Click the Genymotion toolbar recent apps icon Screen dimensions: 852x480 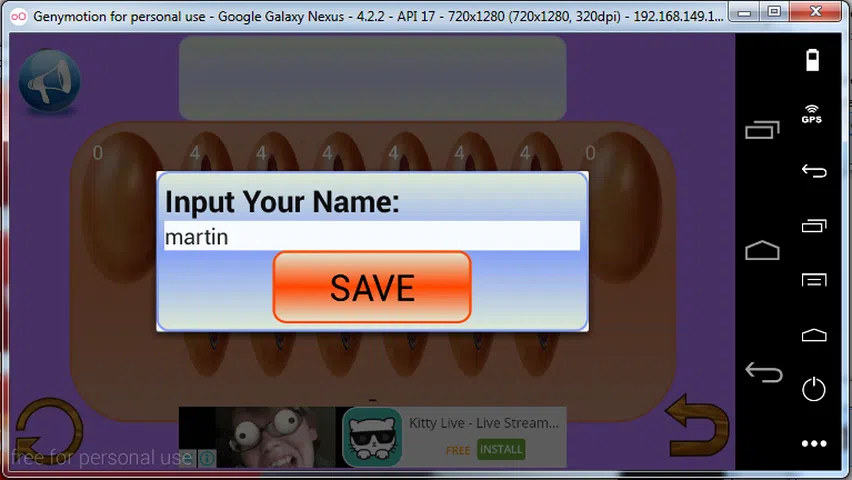[x=813, y=226]
